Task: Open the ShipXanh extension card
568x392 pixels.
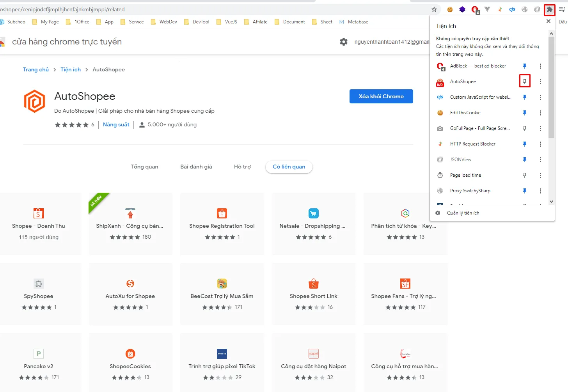Action: [x=130, y=224]
